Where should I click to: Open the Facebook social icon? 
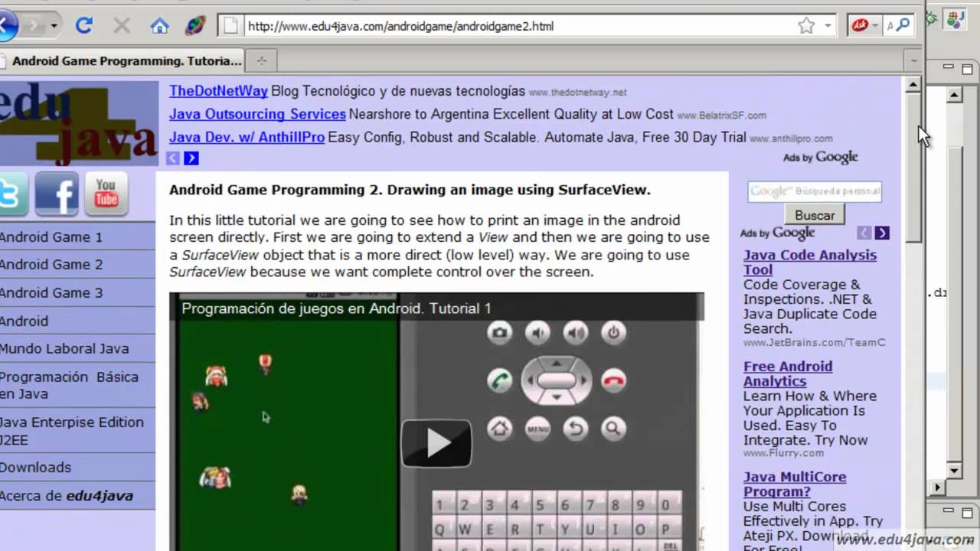click(x=57, y=194)
